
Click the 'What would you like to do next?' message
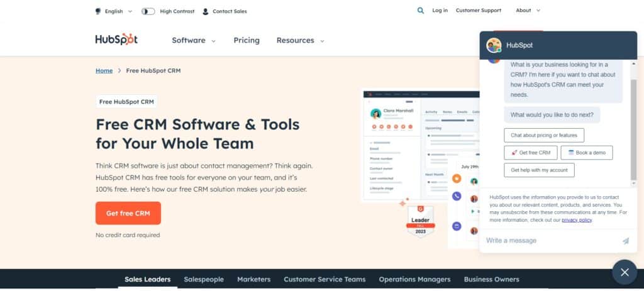pyautogui.click(x=552, y=115)
